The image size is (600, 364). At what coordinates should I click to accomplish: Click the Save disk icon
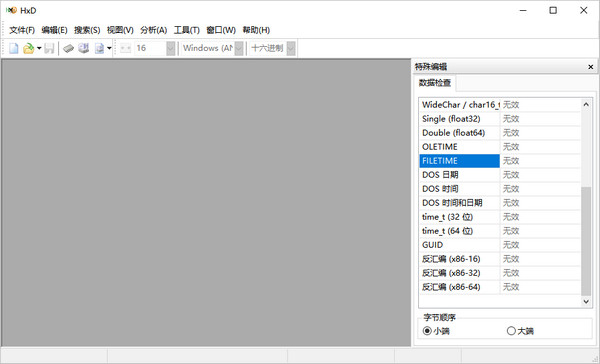(49, 48)
